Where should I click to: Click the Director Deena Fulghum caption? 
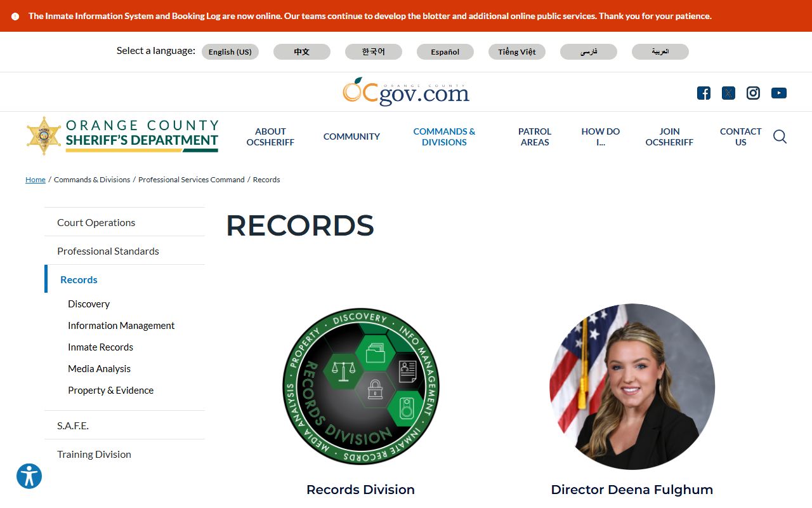632,490
